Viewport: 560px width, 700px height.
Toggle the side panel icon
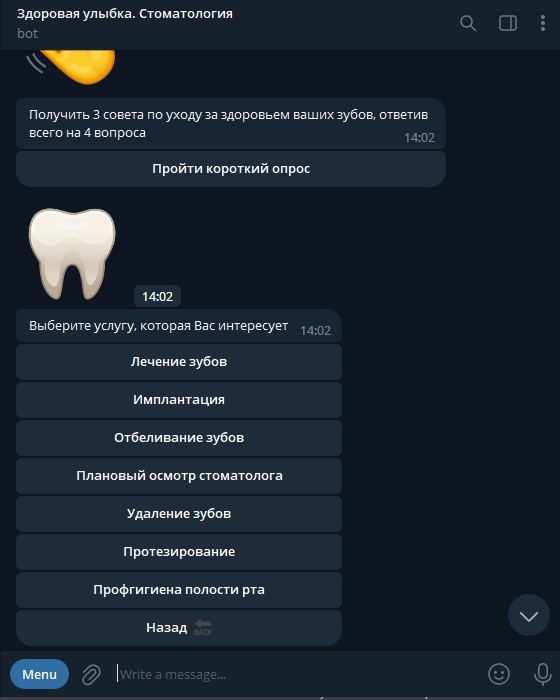coord(508,23)
